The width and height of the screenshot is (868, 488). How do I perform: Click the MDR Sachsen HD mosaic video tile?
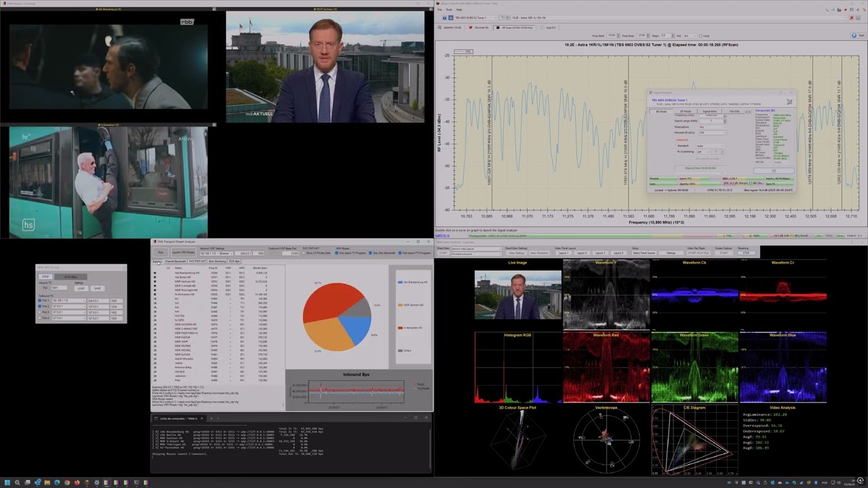point(325,66)
